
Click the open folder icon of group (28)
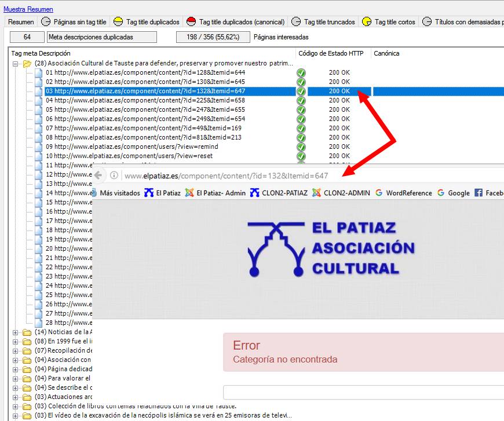27,64
